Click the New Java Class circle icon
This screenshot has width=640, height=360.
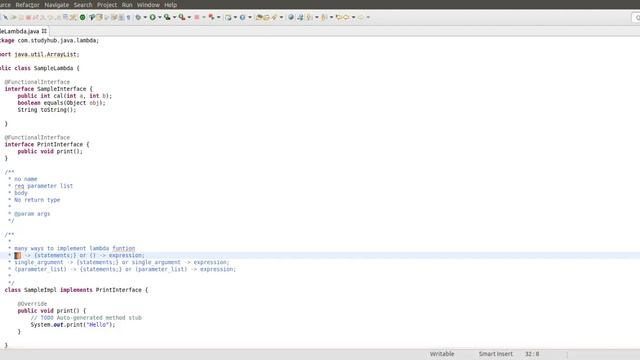coord(228,17)
